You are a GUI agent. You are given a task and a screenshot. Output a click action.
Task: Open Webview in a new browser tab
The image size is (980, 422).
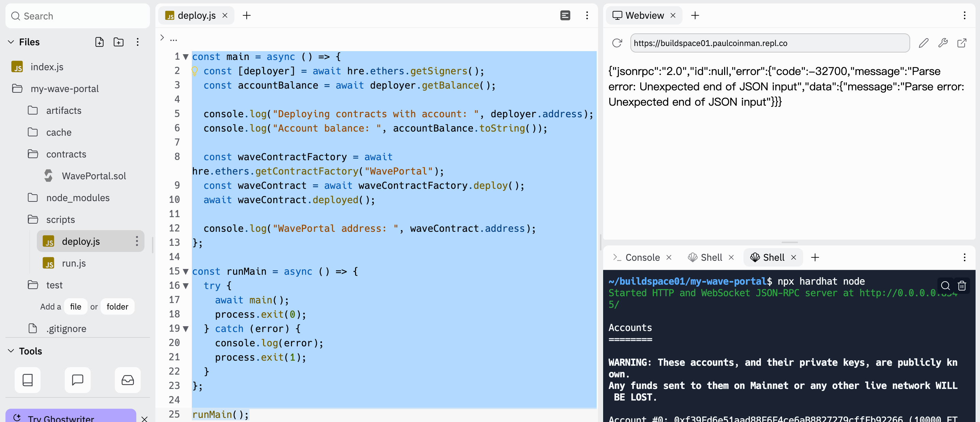[962, 43]
